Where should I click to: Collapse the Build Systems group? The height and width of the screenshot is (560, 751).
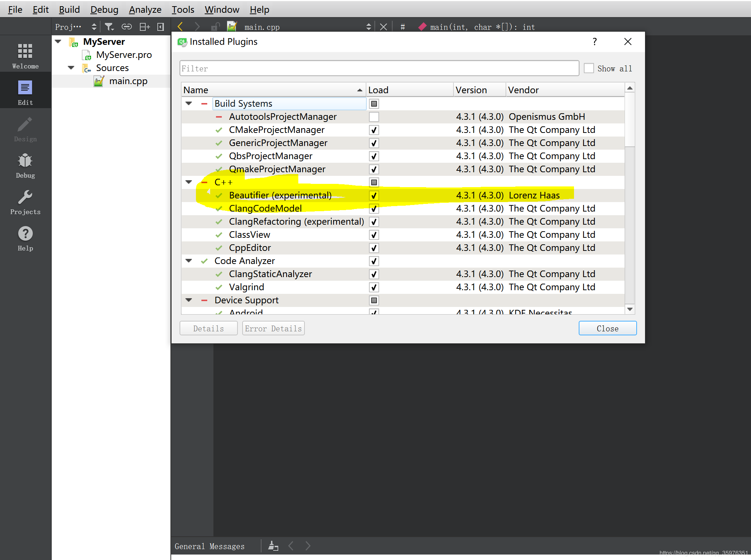point(189,104)
